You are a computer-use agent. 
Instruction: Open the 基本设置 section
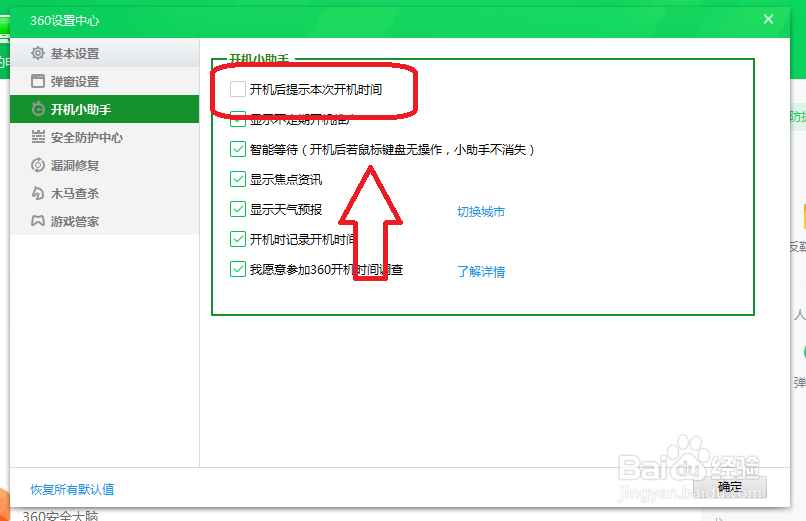(x=104, y=53)
